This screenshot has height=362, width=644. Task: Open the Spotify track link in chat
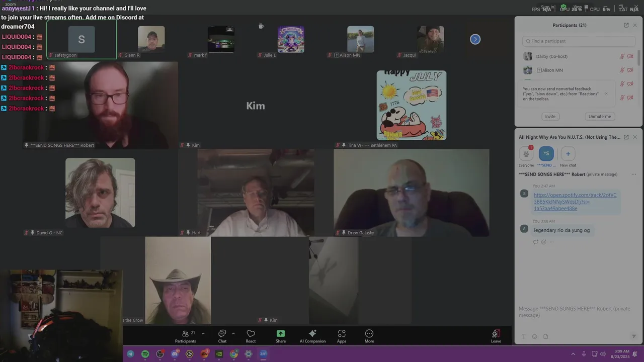point(575,202)
